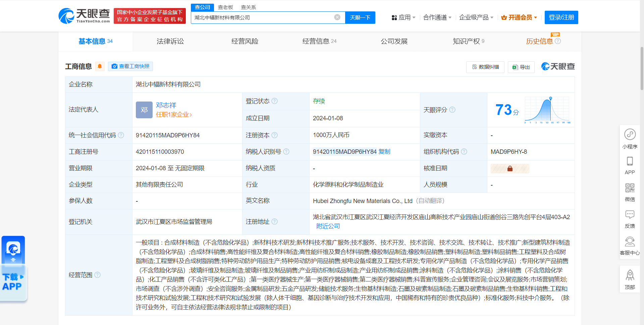Switch to the 知识产权 tab
644x325 pixels.
(469, 41)
